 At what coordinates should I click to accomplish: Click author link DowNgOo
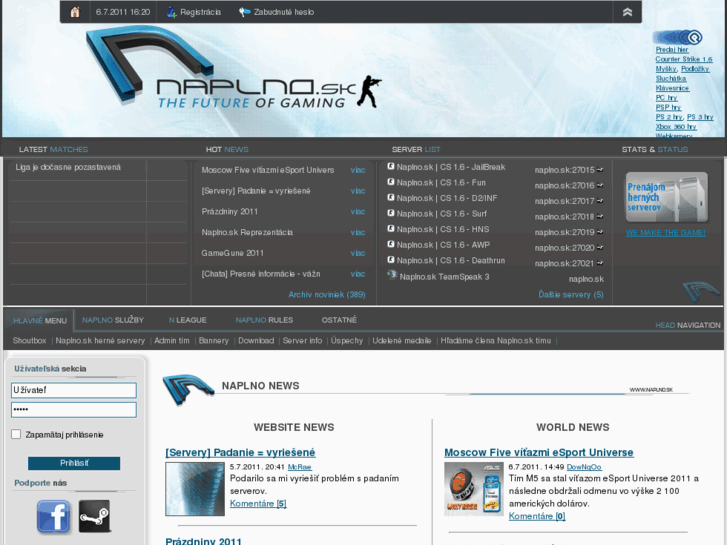pyautogui.click(x=584, y=467)
